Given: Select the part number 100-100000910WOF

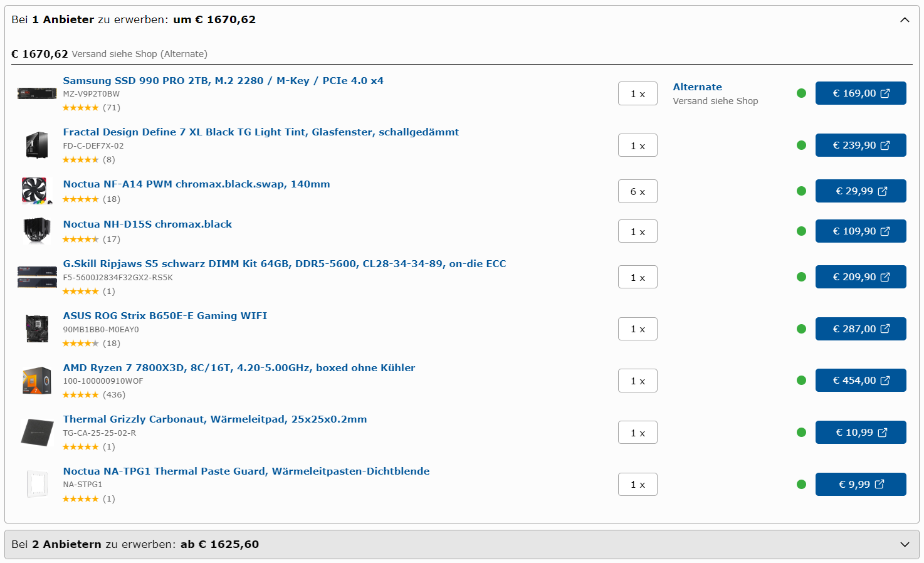Looking at the screenshot, I should (x=103, y=381).
